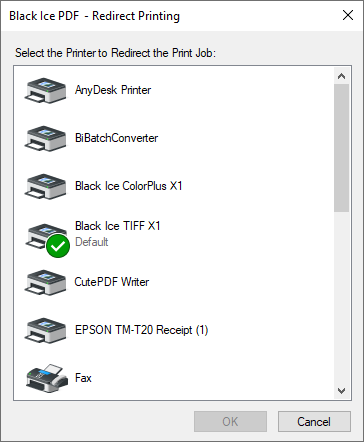The width and height of the screenshot is (364, 442).
Task: Click the green default checkmark badge
Action: point(58,246)
